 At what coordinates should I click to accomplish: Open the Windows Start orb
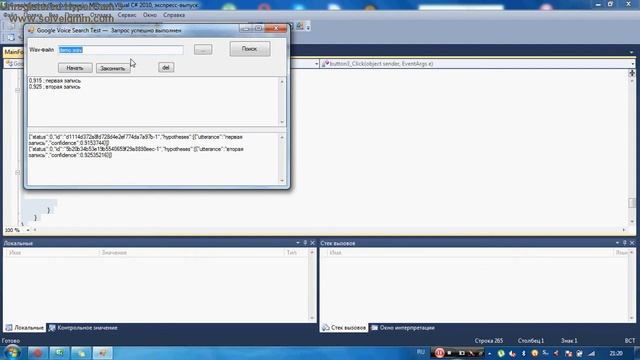coord(12,352)
